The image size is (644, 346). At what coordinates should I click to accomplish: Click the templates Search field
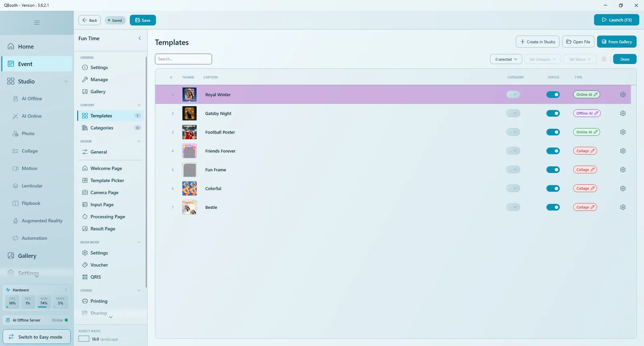click(x=184, y=59)
